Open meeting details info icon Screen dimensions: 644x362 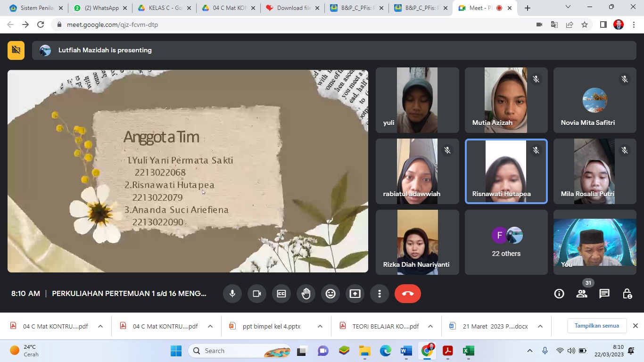click(559, 294)
